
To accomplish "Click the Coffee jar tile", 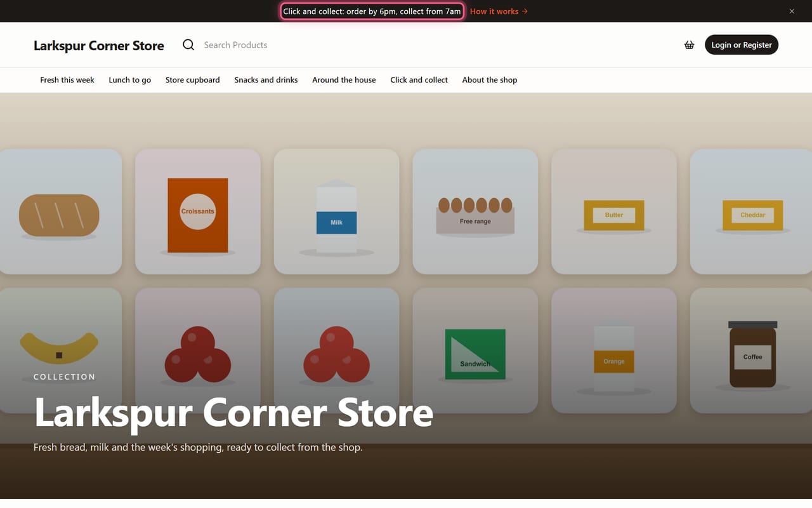I will tap(752, 351).
